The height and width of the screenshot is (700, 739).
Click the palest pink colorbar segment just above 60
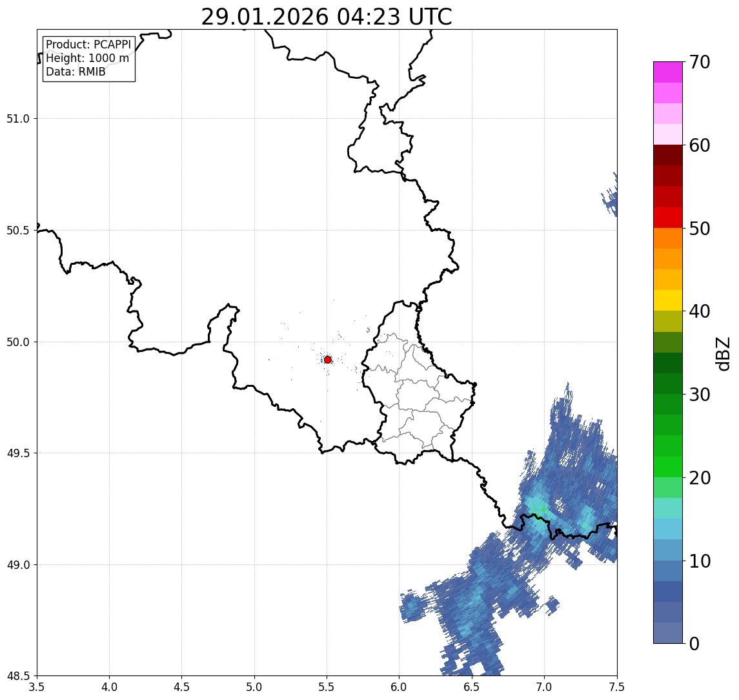pos(668,134)
